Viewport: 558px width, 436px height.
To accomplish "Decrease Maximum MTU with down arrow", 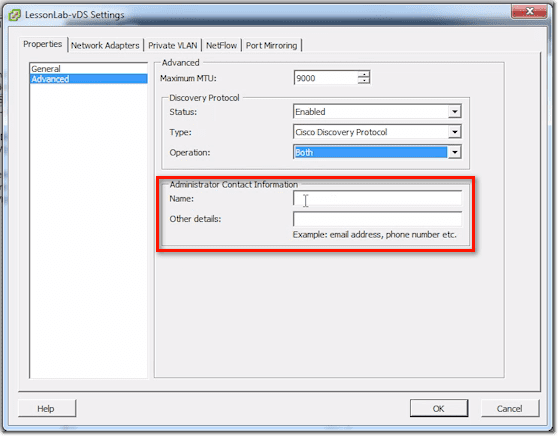I will coord(364,81).
